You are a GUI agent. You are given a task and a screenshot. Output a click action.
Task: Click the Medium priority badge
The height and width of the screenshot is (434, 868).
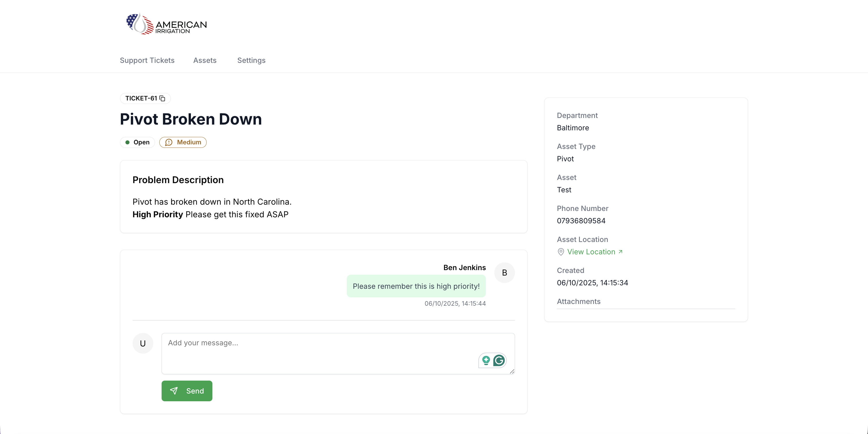click(183, 143)
